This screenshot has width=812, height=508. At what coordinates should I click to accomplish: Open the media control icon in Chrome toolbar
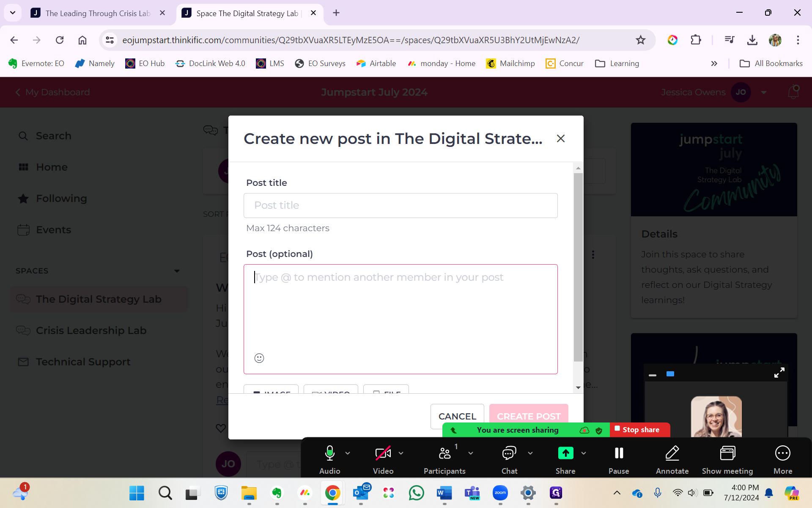[x=730, y=40]
